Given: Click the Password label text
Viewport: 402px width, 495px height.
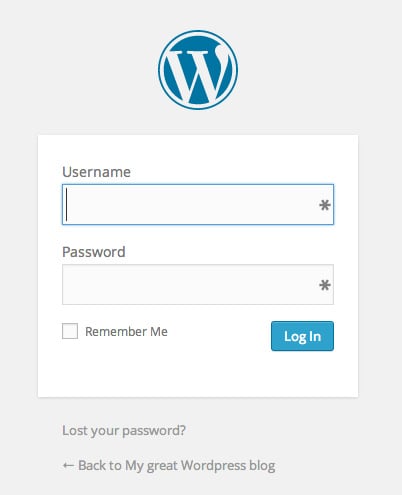Looking at the screenshot, I should (x=94, y=252).
